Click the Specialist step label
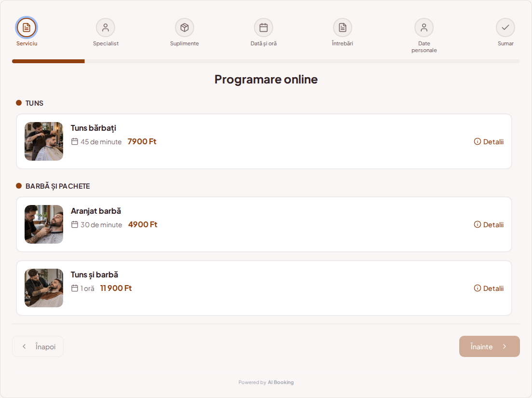The image size is (532, 398). coord(106,43)
